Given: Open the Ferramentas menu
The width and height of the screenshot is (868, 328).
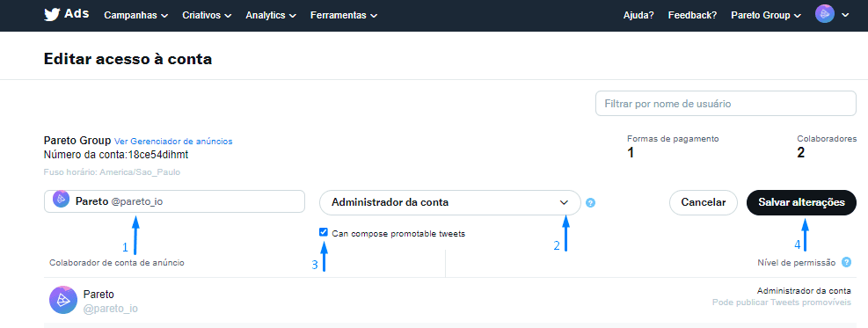Looking at the screenshot, I should (344, 16).
